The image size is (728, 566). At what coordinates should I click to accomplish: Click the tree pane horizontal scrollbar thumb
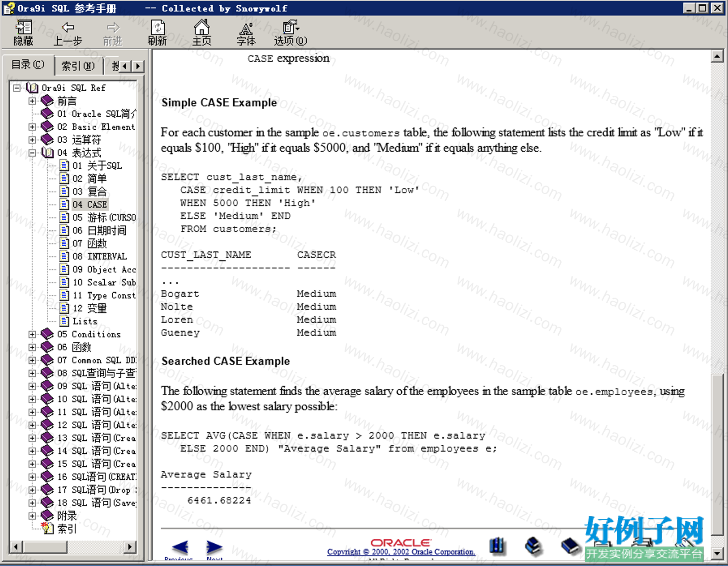pos(44,547)
